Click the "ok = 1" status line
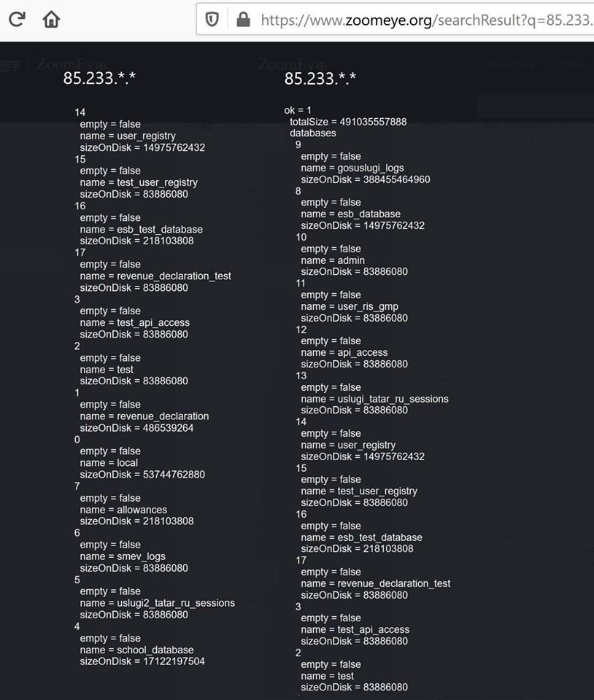Image resolution: width=594 pixels, height=700 pixels. pos(298,110)
